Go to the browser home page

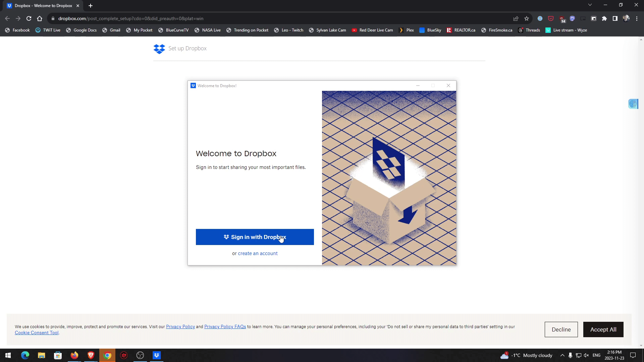(40, 19)
